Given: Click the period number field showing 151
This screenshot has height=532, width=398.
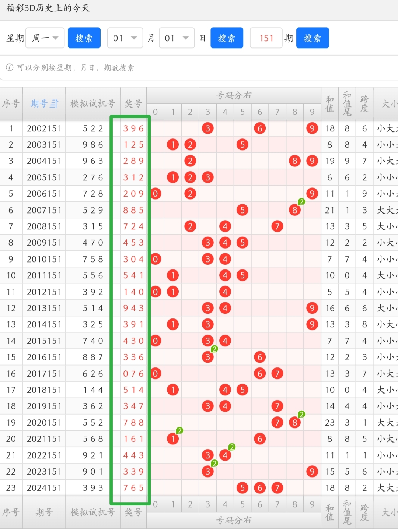Looking at the screenshot, I should 266,38.
